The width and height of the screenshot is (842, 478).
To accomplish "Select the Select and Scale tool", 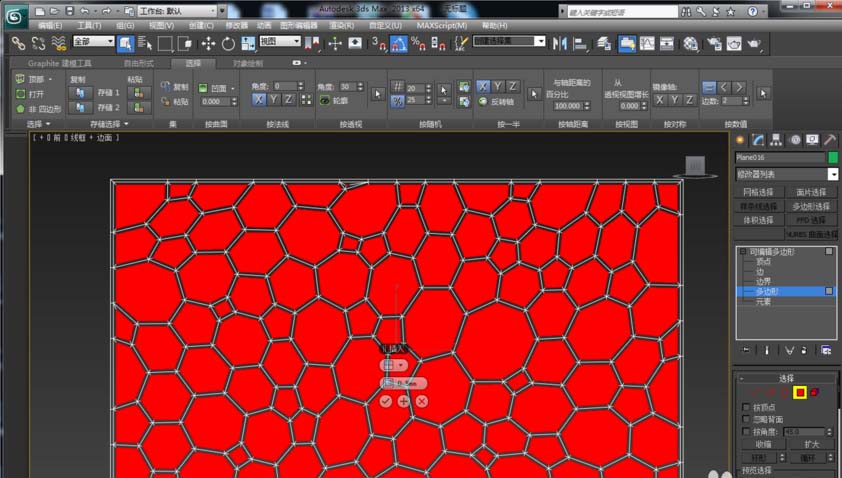I will [x=248, y=44].
